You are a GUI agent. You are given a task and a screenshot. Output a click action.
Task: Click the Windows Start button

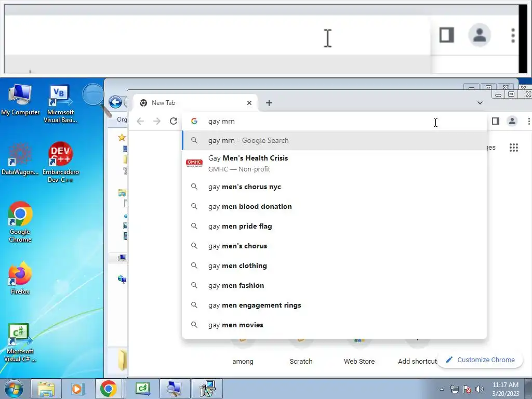click(x=14, y=389)
